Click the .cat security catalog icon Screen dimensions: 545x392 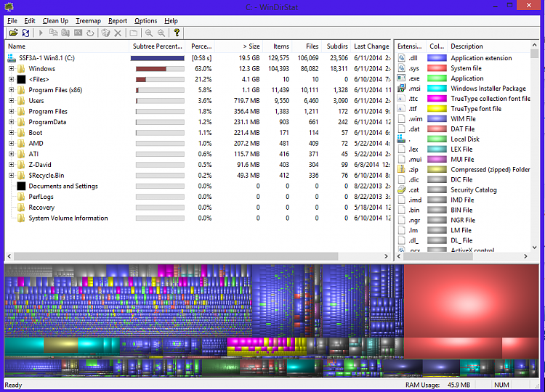(401, 189)
